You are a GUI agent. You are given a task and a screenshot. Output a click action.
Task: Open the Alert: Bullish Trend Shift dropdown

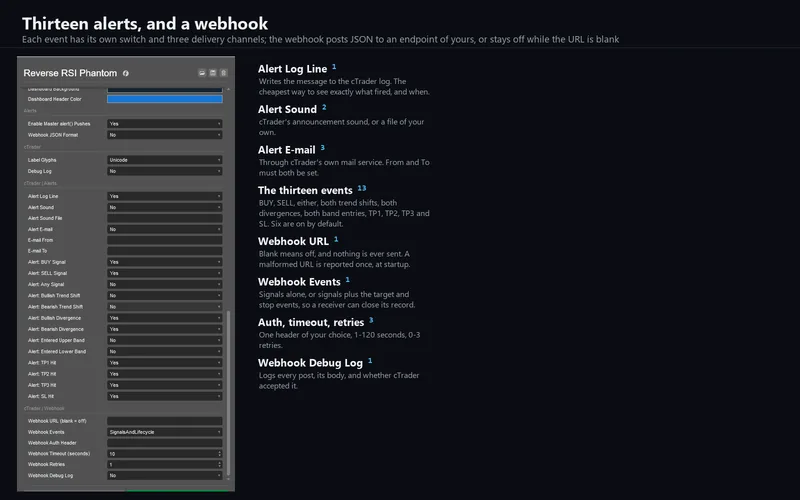pos(165,295)
